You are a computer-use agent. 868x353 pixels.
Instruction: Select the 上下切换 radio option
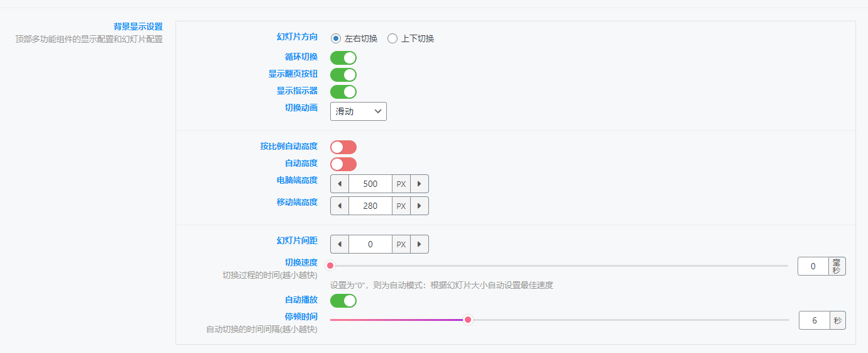pyautogui.click(x=392, y=38)
